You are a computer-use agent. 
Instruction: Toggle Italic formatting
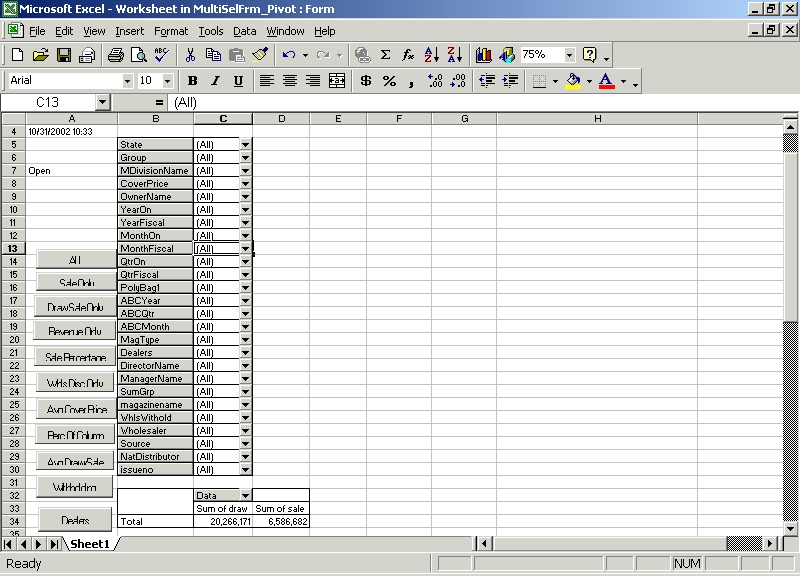point(215,81)
